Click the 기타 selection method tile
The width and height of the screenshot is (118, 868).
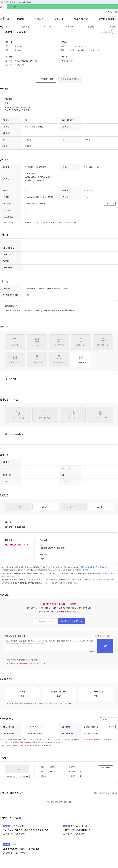pos(100,507)
